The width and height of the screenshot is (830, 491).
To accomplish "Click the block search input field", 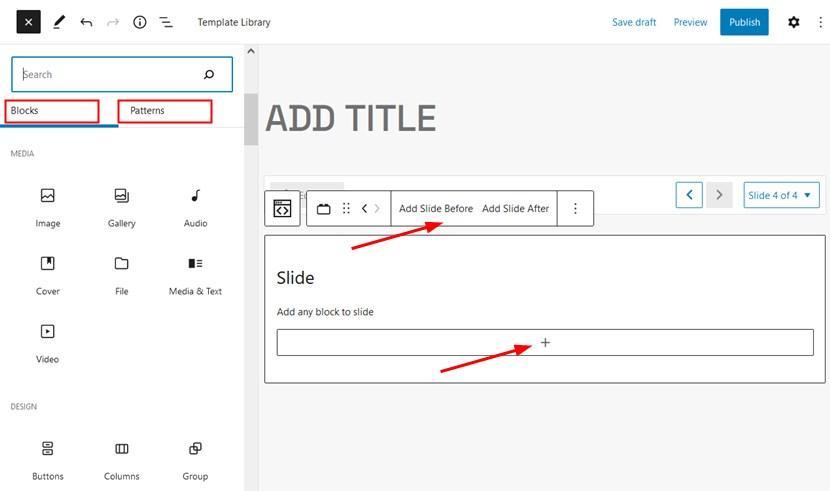I will pyautogui.click(x=122, y=75).
